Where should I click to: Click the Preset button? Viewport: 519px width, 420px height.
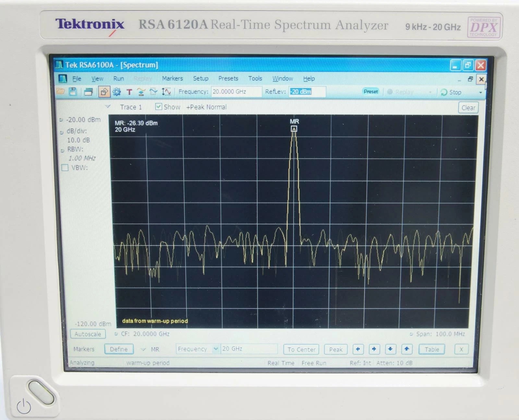pos(370,92)
